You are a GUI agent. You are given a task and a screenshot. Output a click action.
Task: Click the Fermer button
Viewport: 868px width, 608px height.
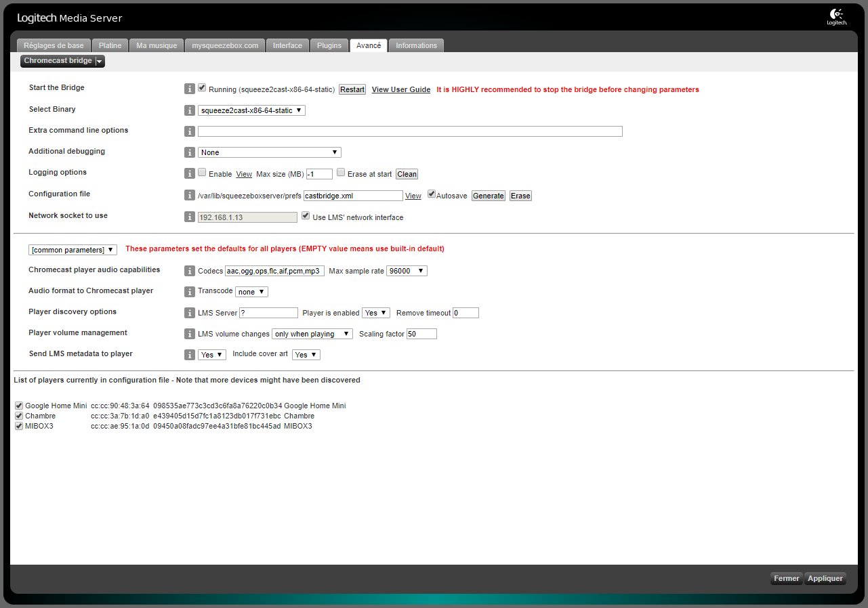tap(787, 578)
